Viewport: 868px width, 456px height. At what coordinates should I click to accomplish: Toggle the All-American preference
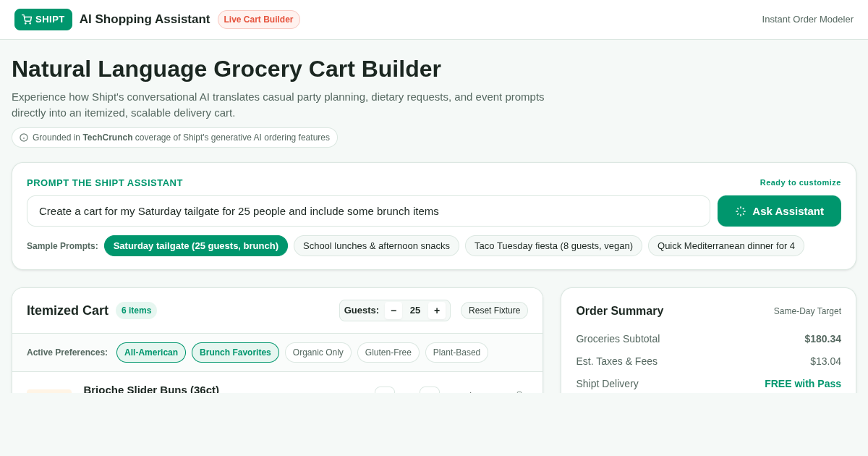click(x=151, y=352)
